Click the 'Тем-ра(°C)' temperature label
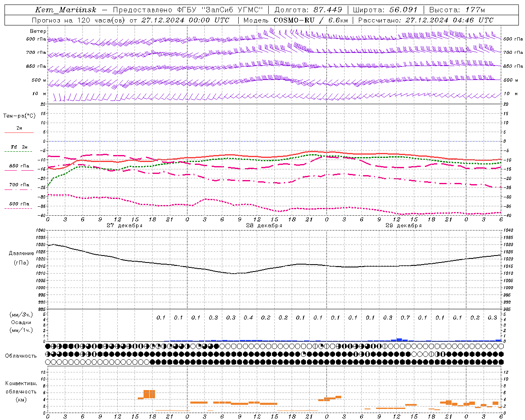 (x=19, y=116)
